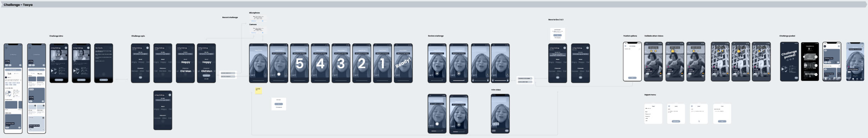The image size is (868, 138).
Task: Select the "Review challenge" label
Action: tap(435, 36)
